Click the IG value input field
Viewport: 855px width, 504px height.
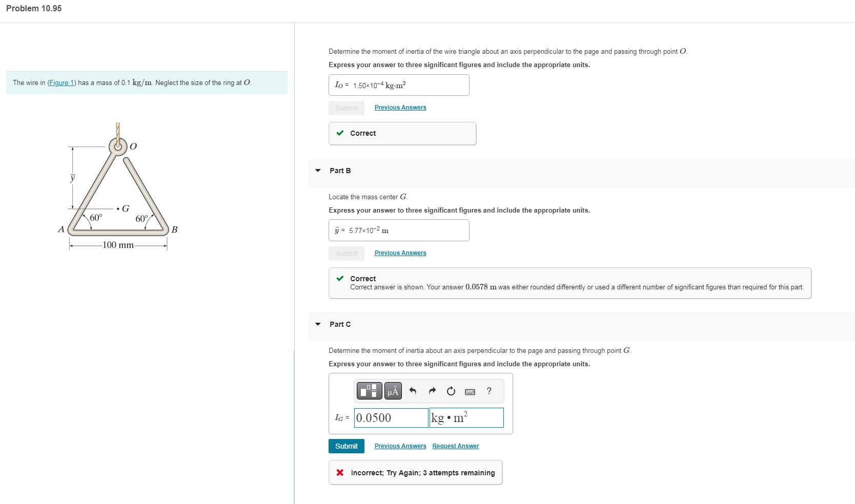391,418
